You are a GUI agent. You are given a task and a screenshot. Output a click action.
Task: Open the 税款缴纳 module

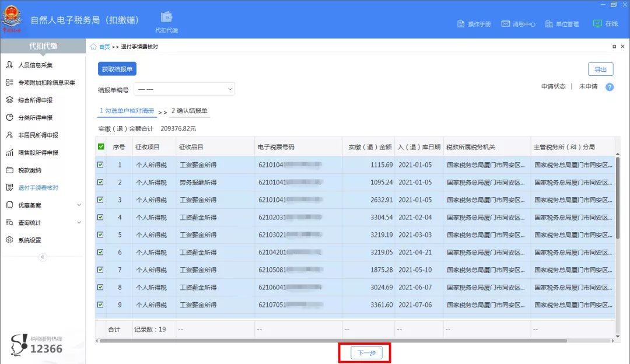33,170
